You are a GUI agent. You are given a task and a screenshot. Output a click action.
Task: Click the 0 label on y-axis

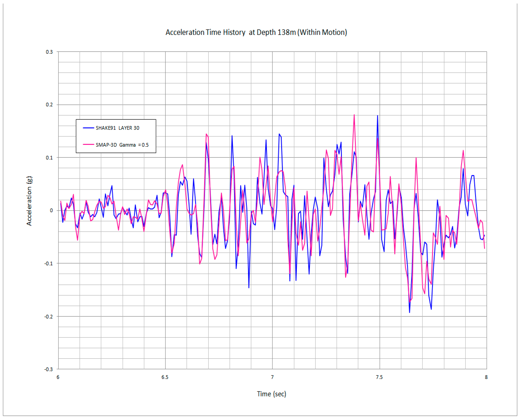[x=51, y=210]
